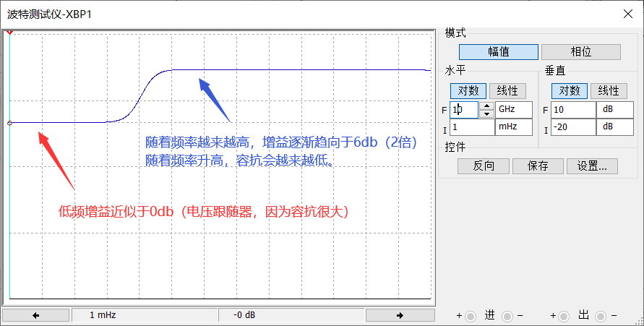
Task: Select the input negative (−) terminal
Action: 507,316
